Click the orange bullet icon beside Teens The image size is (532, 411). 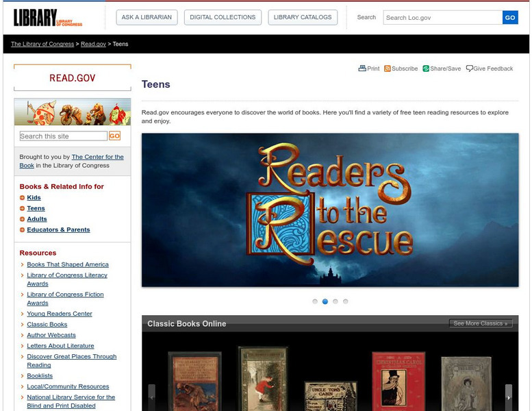(22, 208)
